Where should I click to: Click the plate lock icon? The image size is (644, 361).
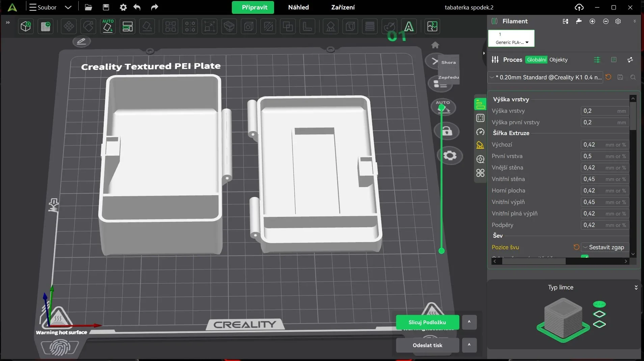click(447, 131)
